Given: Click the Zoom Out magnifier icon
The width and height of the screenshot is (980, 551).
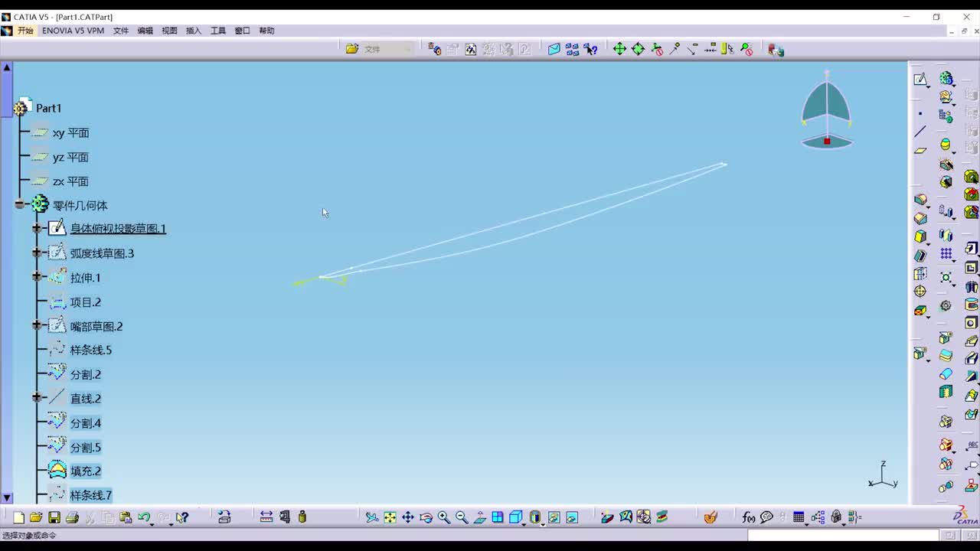Looking at the screenshot, I should [x=462, y=517].
